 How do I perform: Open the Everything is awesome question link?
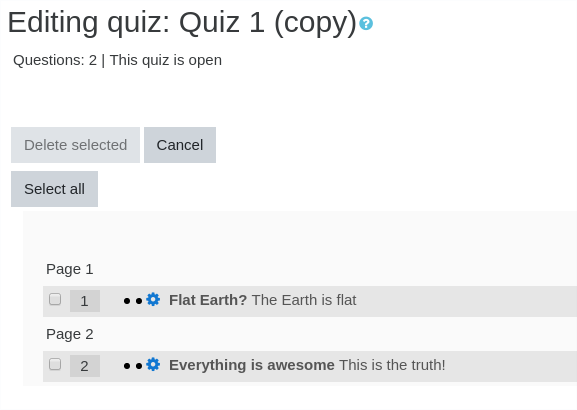[x=252, y=365]
